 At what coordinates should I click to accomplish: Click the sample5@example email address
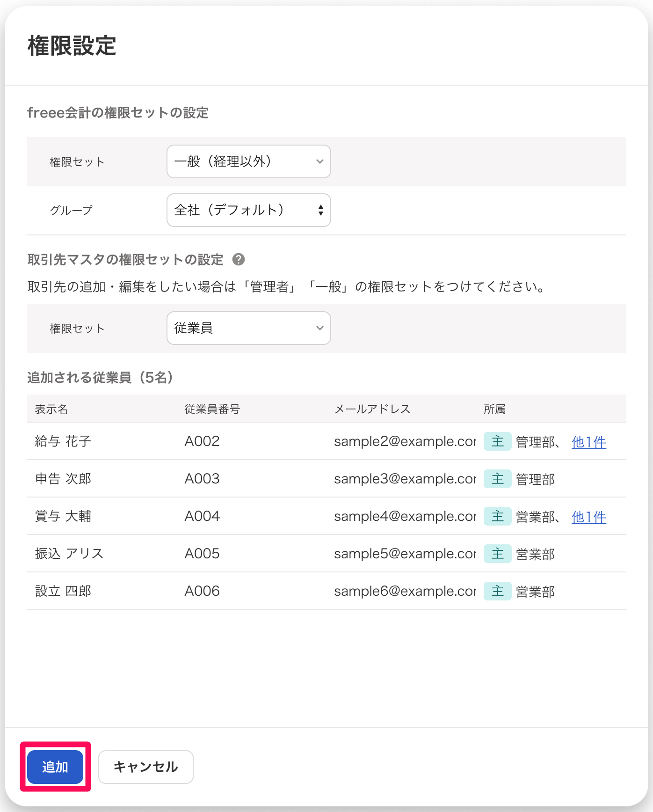[x=405, y=554]
